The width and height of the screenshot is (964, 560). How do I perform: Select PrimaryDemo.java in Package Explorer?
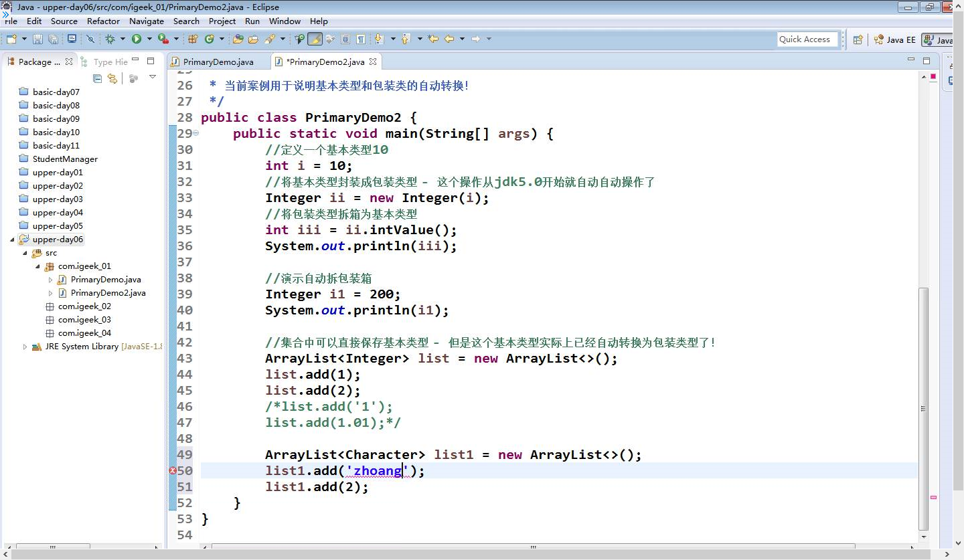point(106,280)
